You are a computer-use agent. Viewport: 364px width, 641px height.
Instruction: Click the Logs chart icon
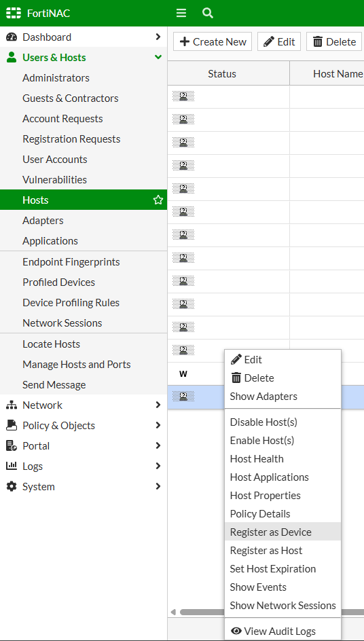pos(12,466)
